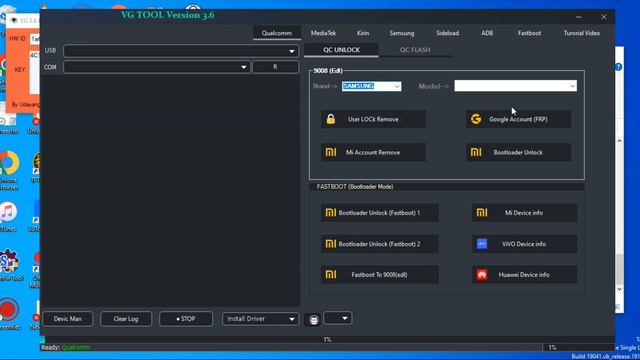This screenshot has height=360, width=640.
Task: Click the blue ViVO icon on ViVO Device info
Action: (x=482, y=244)
